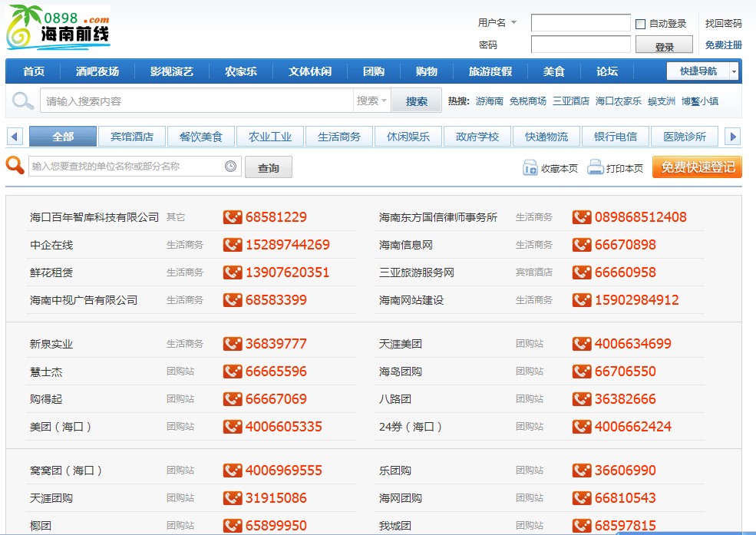The height and width of the screenshot is (535, 756).
Task: Switch to the 宾馆酒店 category tab
Action: tap(132, 137)
